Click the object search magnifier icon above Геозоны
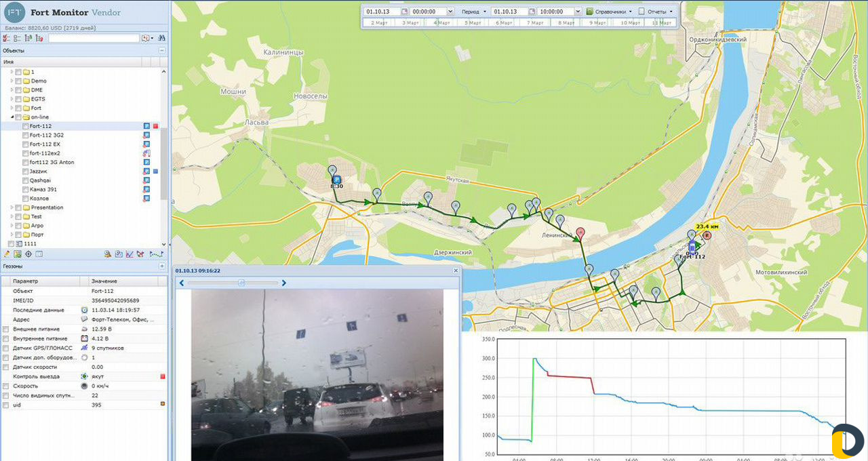This screenshot has height=461, width=868. click(107, 254)
